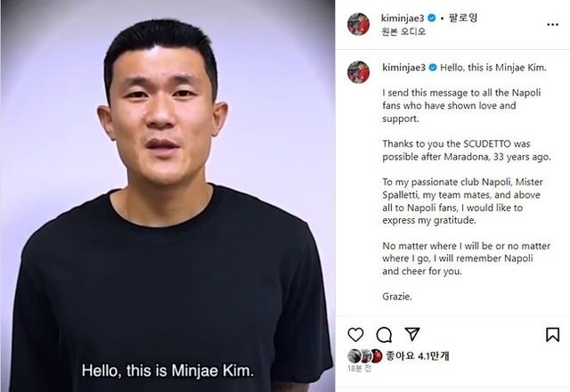Like the post with the heart icon
The width and height of the screenshot is (570, 392).
point(355,335)
